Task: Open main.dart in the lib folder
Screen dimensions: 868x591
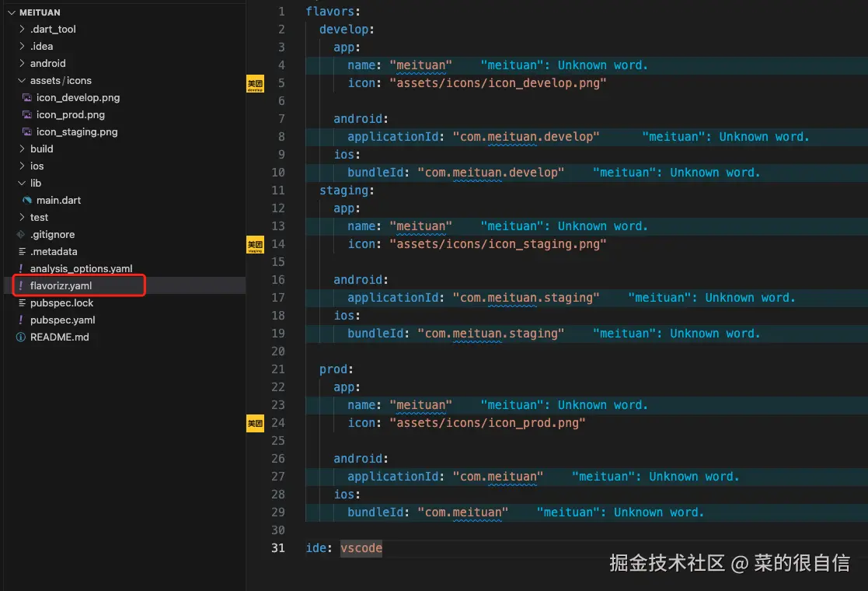Action: pos(59,200)
